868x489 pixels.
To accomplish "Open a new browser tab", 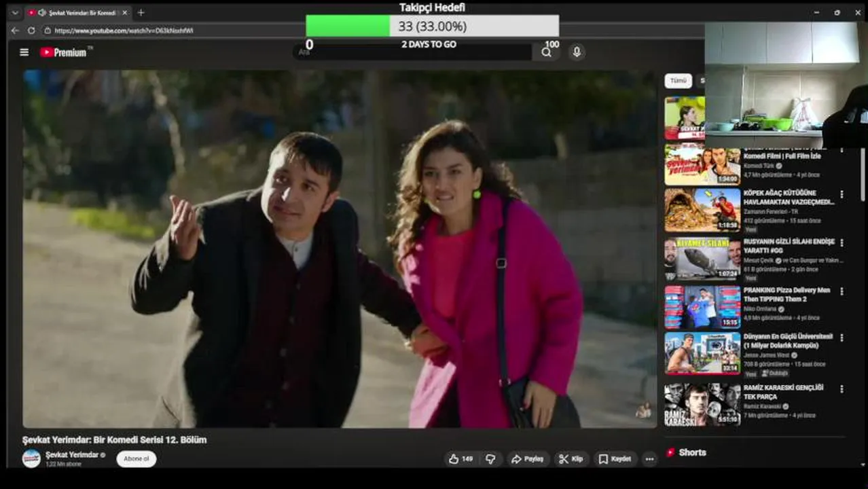I will click(141, 12).
